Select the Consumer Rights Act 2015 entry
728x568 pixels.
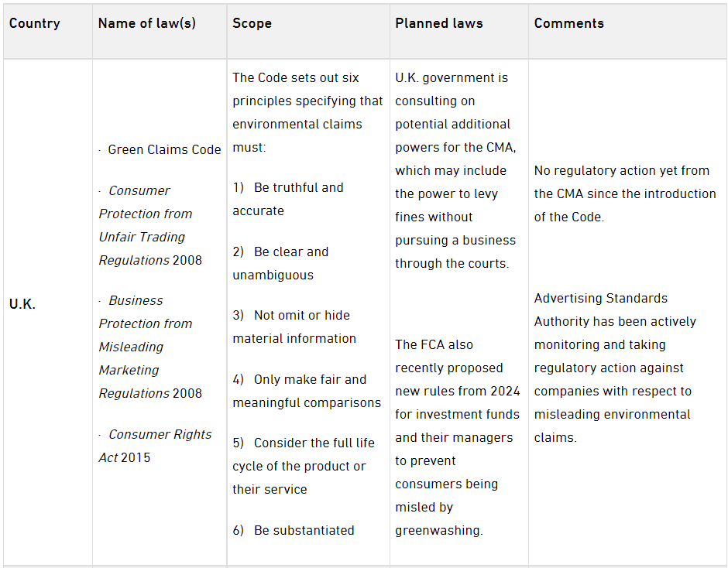pos(155,446)
